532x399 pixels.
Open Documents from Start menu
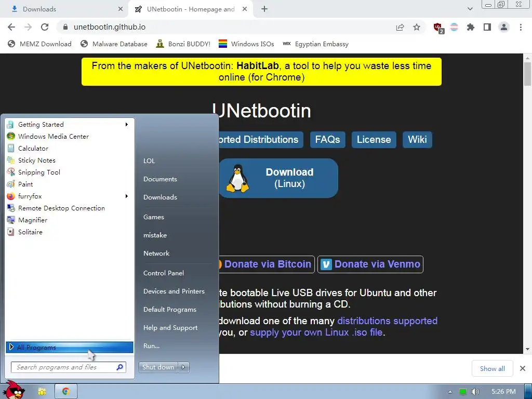pyautogui.click(x=160, y=179)
